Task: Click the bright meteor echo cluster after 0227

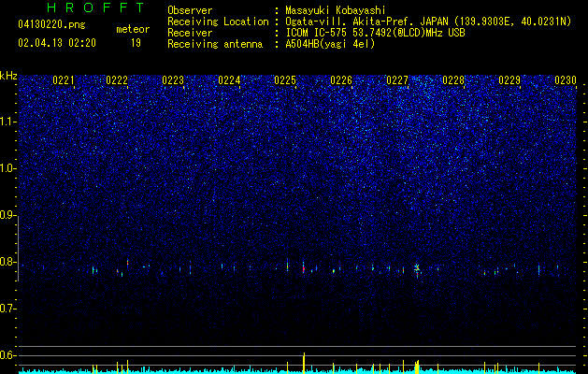Action: (x=417, y=270)
